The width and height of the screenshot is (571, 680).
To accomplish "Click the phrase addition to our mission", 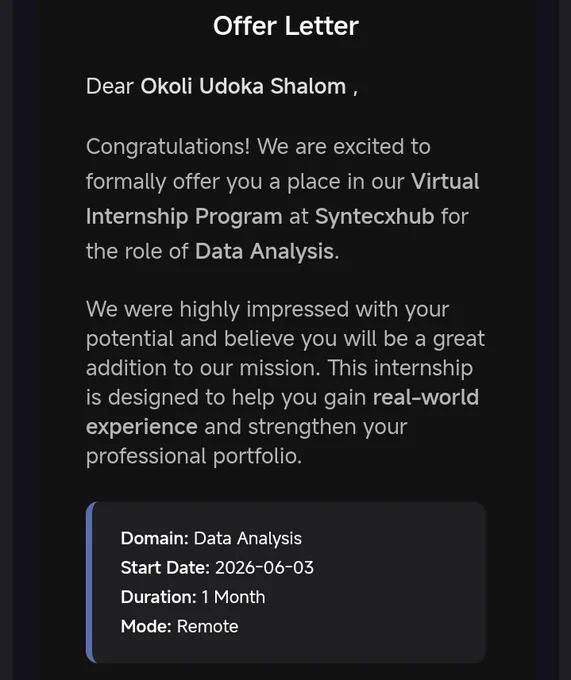I will coord(203,368).
